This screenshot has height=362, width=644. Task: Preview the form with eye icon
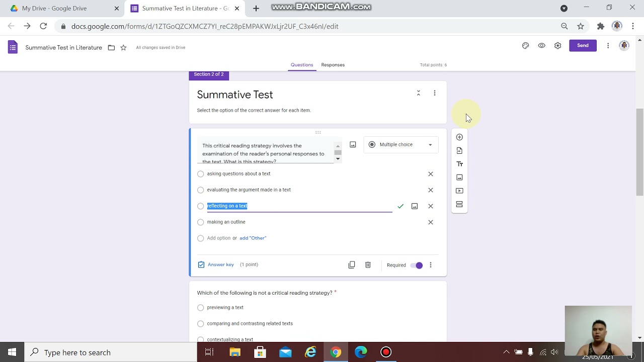[541, 45]
